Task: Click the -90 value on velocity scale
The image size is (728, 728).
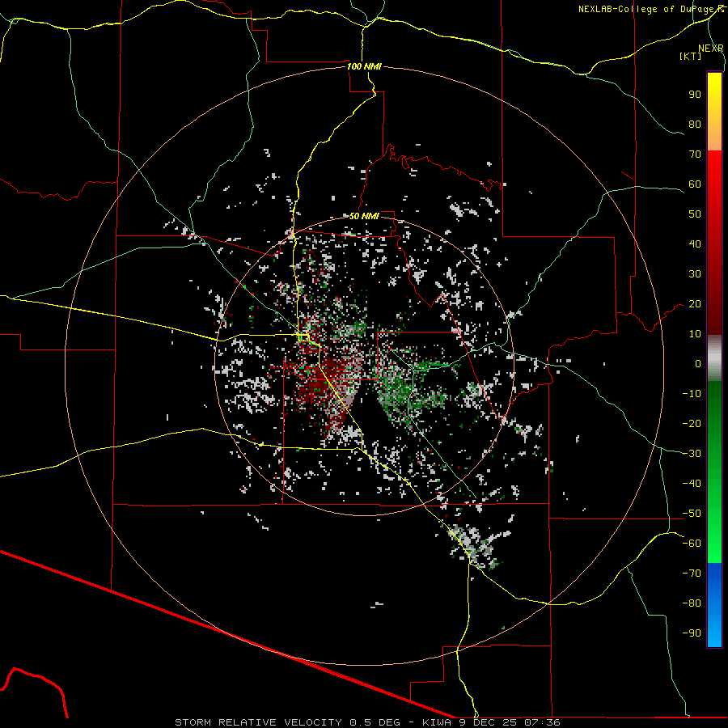Action: click(x=692, y=633)
